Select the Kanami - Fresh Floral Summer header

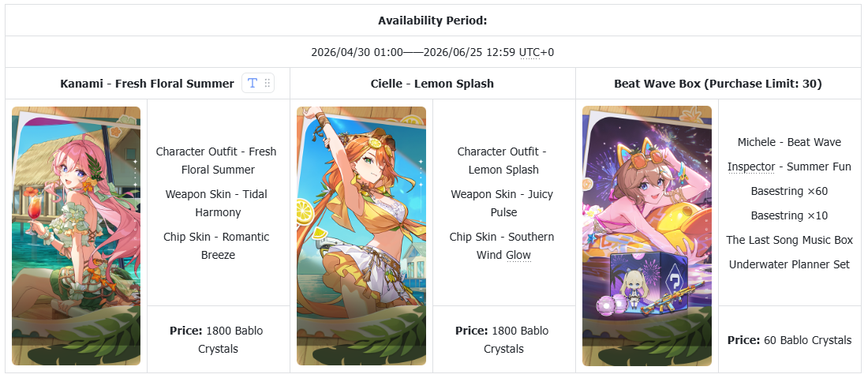coord(147,84)
